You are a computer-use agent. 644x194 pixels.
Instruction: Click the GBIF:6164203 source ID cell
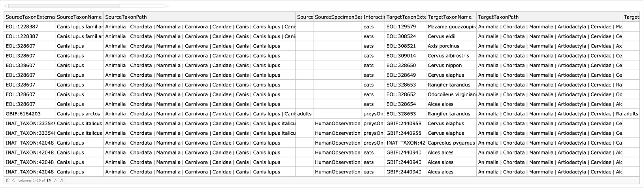23,114
